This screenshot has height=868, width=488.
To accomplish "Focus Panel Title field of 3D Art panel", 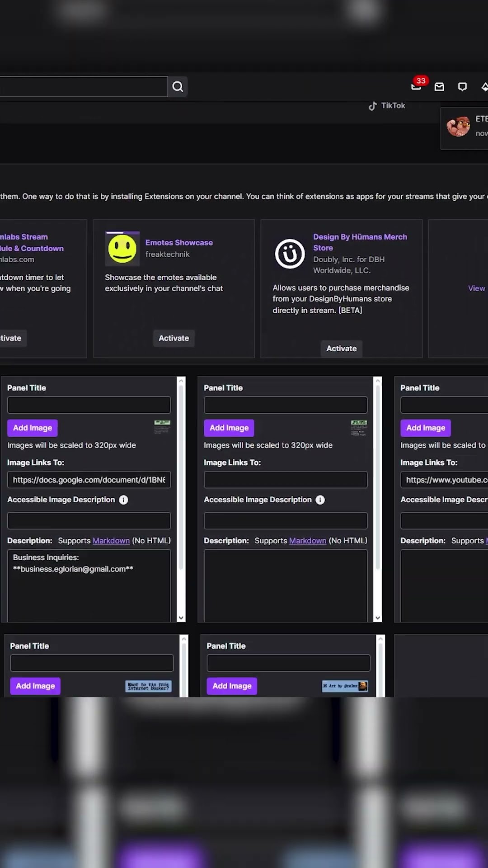I will point(288,663).
